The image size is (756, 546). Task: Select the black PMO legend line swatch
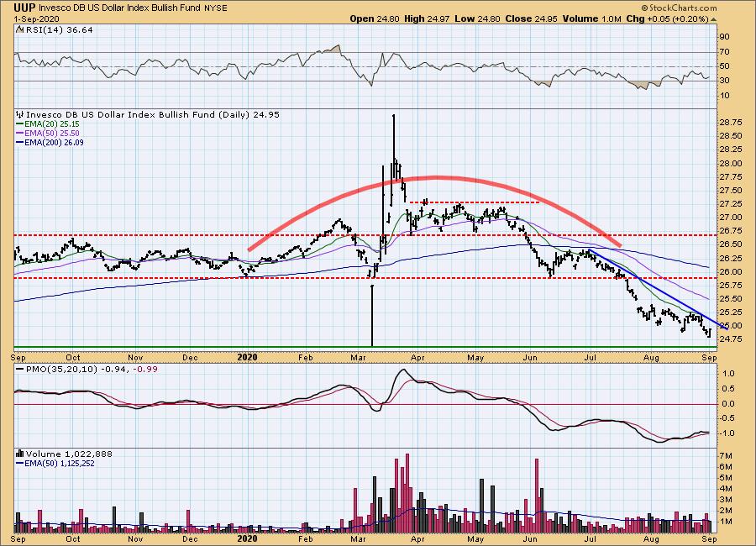pos(20,370)
